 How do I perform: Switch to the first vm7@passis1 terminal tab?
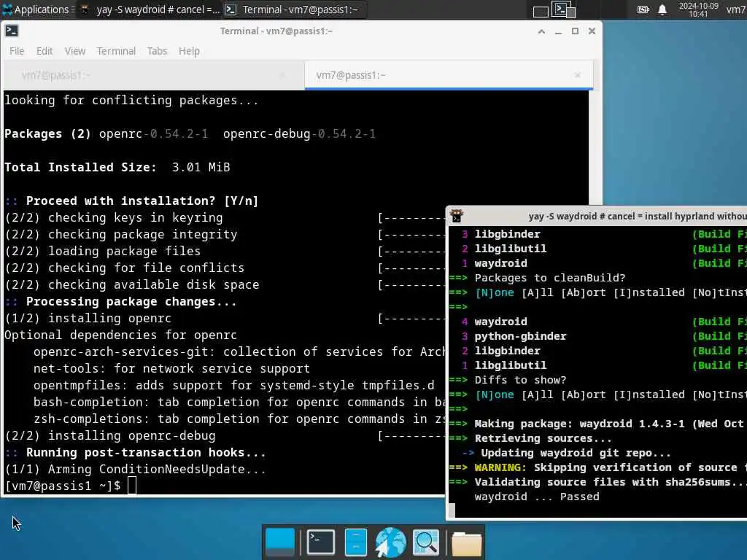pos(153,75)
